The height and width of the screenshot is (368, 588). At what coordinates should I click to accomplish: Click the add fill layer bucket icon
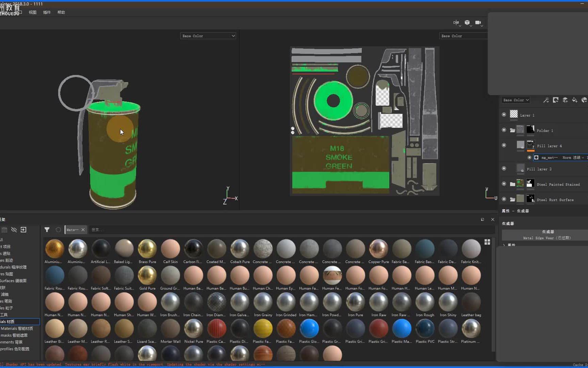pyautogui.click(x=575, y=100)
